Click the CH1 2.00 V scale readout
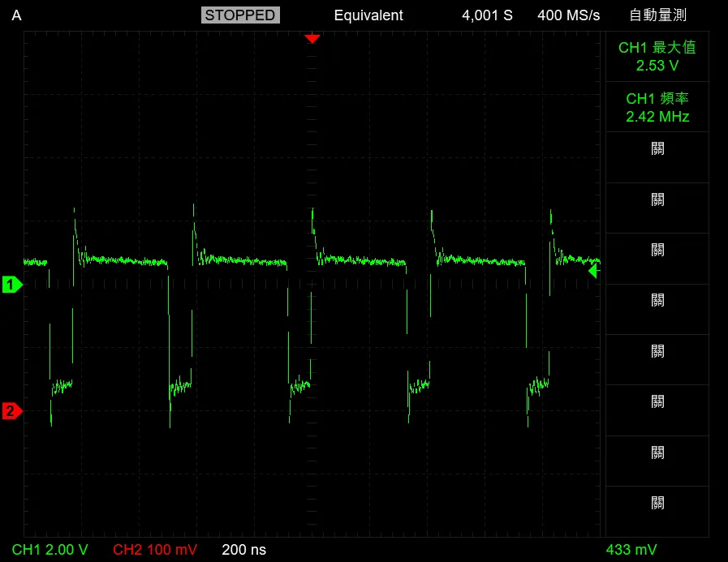Image resolution: width=728 pixels, height=562 pixels. coord(50,550)
